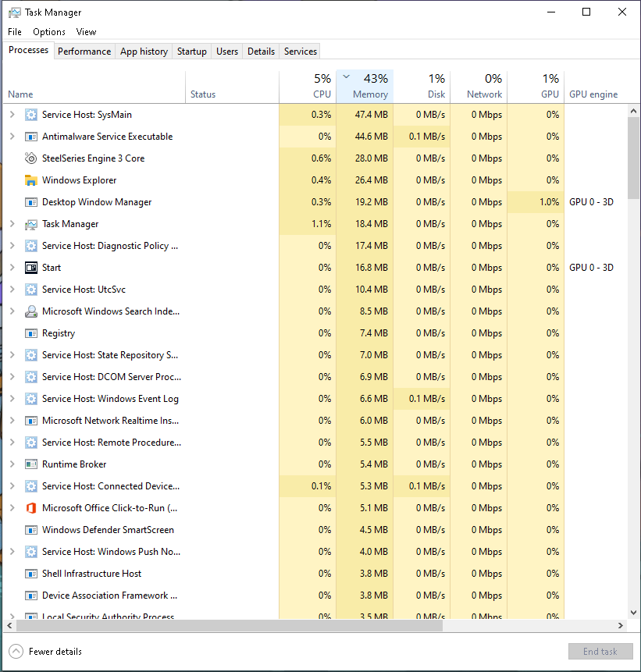Screen dimensions: 641x672
Task: Expand Service Host: Windows Event Log row
Action: tap(12, 399)
